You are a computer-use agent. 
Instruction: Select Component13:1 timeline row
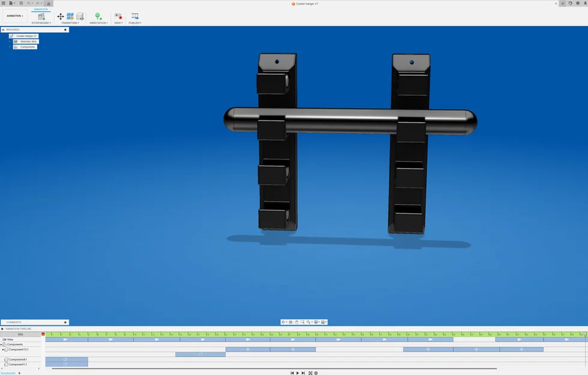pos(19,350)
